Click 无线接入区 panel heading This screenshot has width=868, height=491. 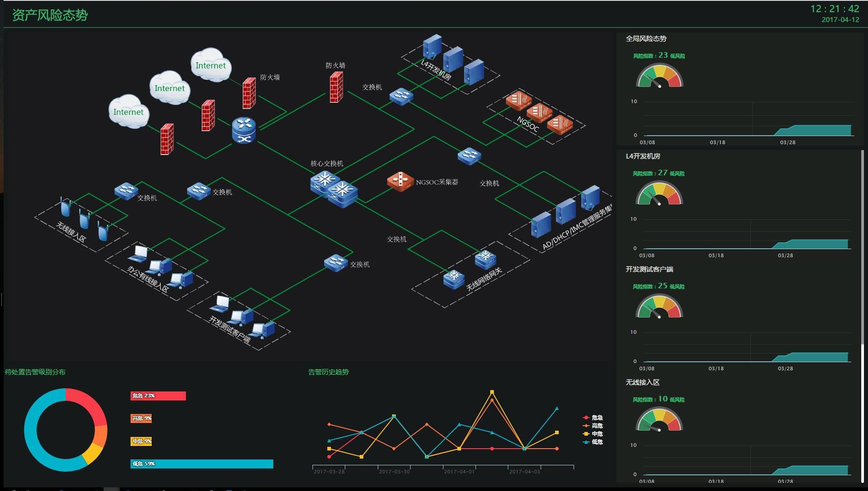[x=642, y=382]
